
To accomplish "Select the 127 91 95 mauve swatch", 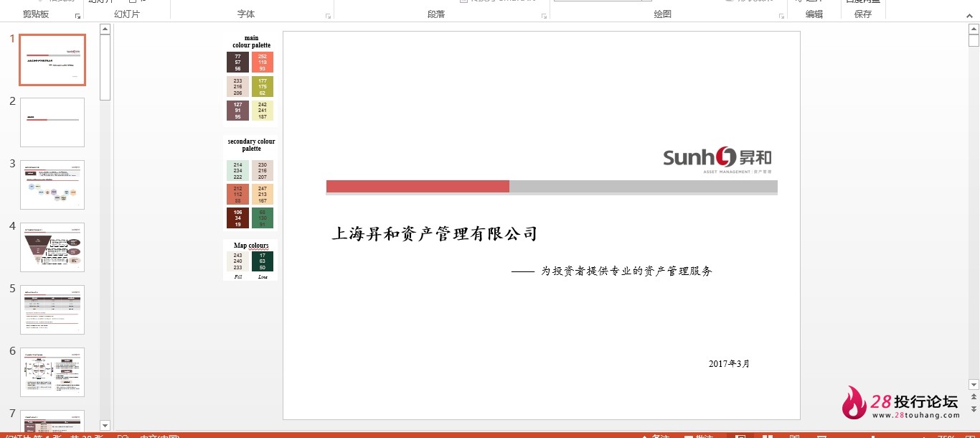I will tap(237, 111).
